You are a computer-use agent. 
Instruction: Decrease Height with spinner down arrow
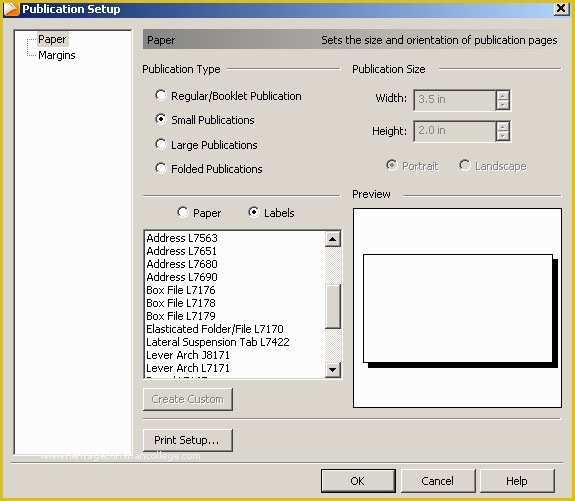(503, 136)
